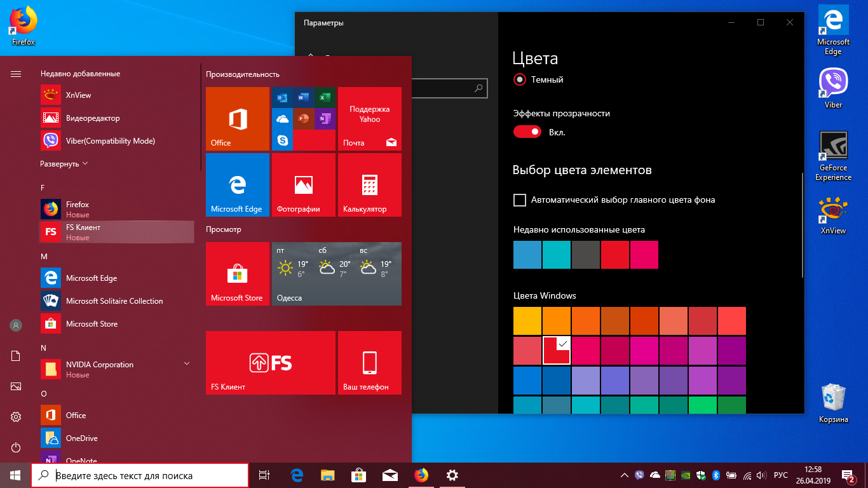Expand the NVIDIA Corporation folder
Screen dimensions: 868x488
coord(118,369)
